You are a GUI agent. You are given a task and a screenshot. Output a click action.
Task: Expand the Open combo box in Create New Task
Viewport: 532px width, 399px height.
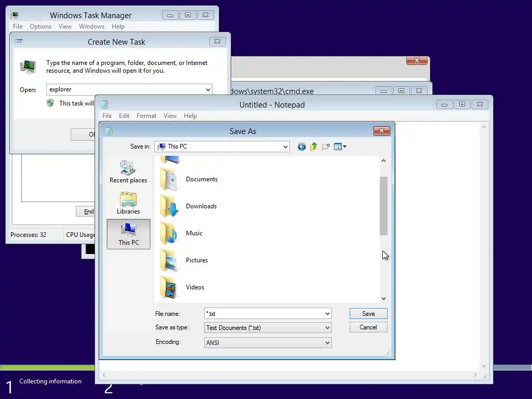coord(208,89)
